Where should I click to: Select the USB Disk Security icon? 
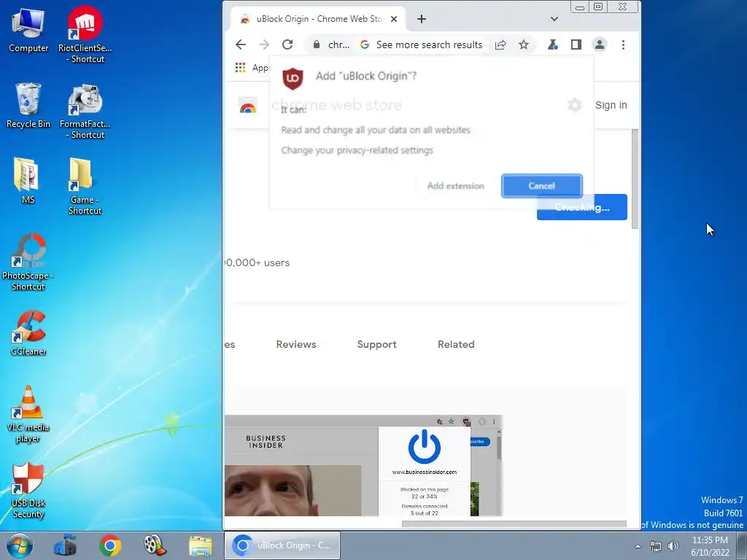(x=28, y=491)
